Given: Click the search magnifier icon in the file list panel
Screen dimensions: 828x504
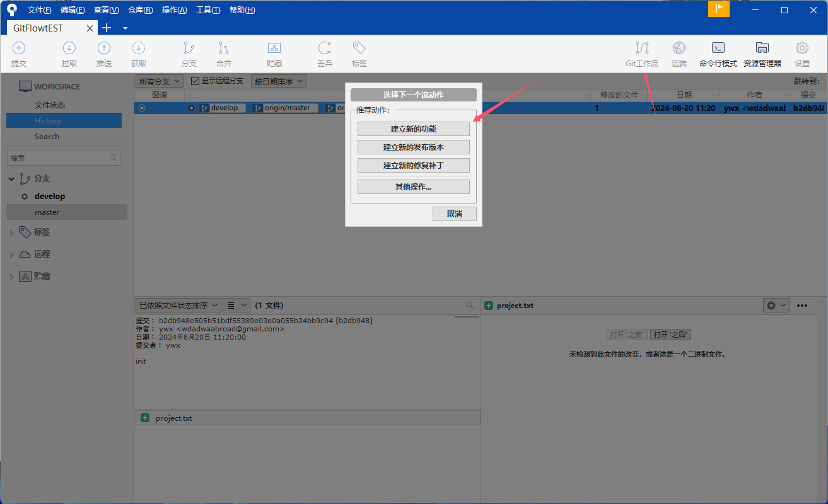Looking at the screenshot, I should [470, 305].
